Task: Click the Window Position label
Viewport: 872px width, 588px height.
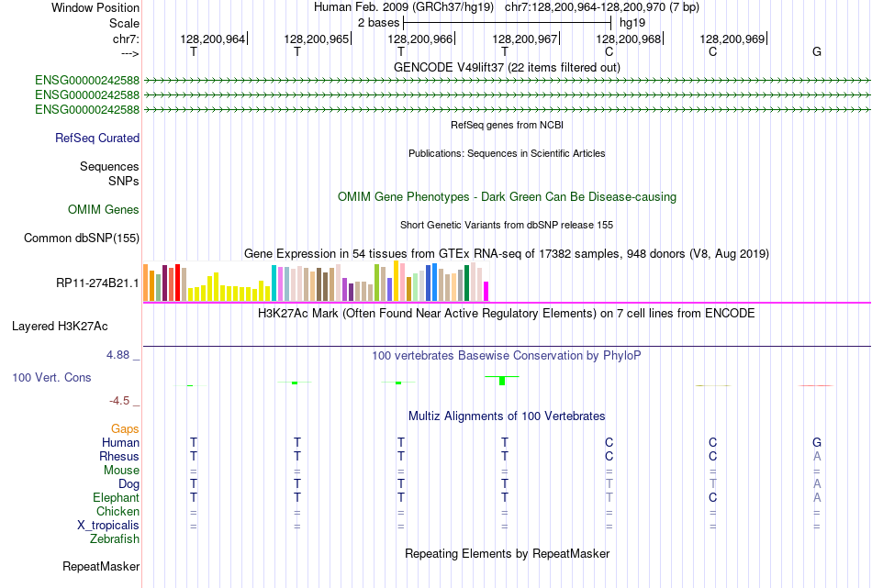Action: 95,7
